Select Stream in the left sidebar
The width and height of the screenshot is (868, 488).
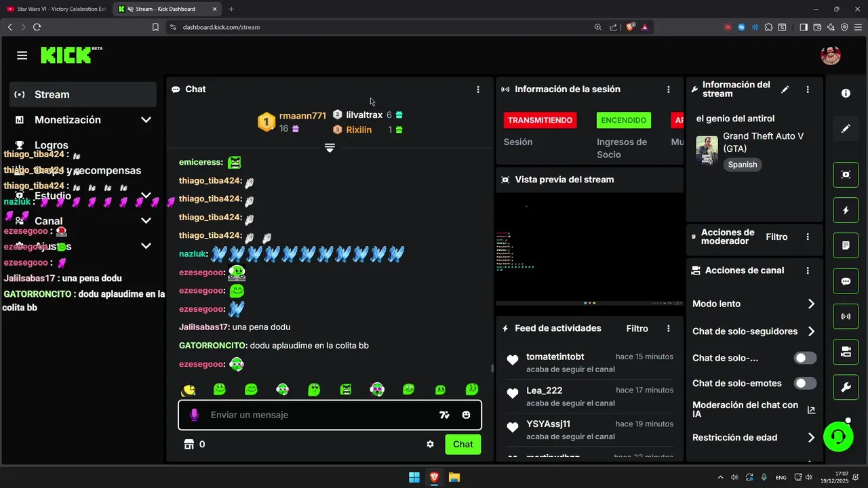click(x=83, y=95)
